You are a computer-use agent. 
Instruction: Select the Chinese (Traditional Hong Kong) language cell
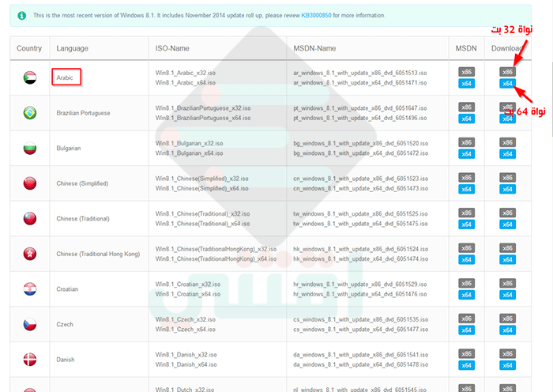98,254
